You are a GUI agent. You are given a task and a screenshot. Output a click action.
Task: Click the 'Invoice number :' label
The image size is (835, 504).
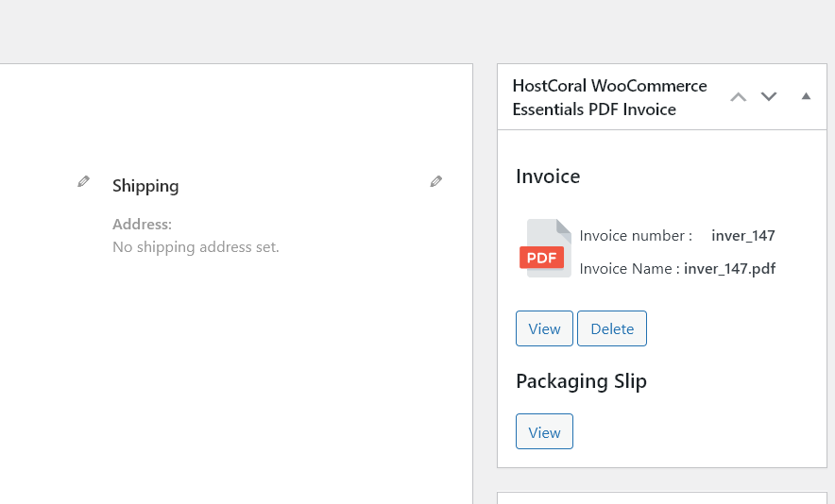(636, 236)
